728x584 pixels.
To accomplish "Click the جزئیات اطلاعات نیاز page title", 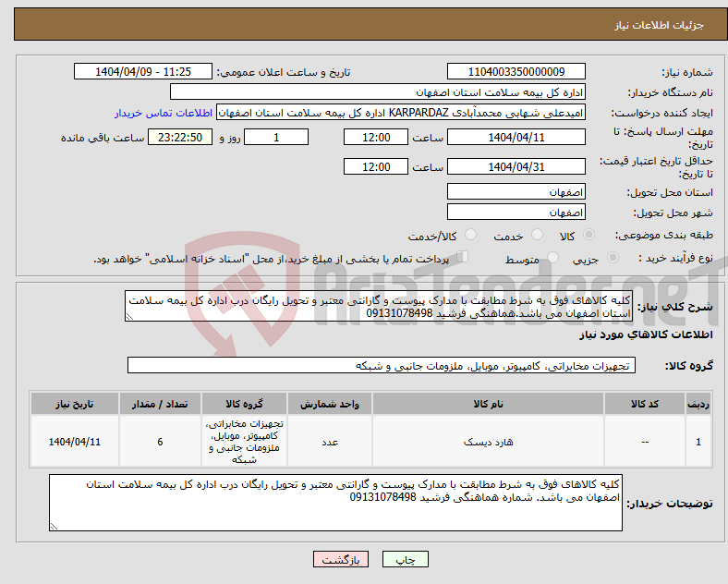I will coord(660,25).
